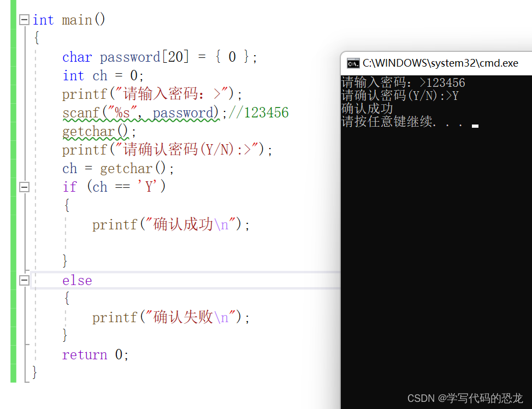
Task: Click the line 'int ch = 0;'
Action: (103, 75)
